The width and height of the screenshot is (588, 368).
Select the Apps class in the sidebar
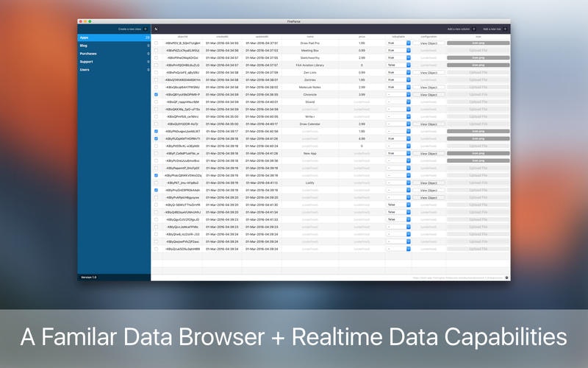coord(114,38)
